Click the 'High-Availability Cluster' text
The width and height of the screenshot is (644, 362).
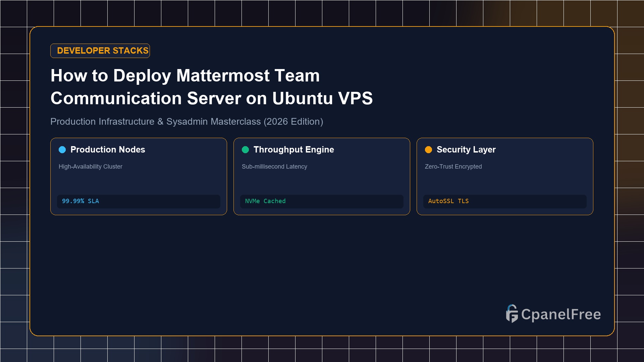pos(91,167)
